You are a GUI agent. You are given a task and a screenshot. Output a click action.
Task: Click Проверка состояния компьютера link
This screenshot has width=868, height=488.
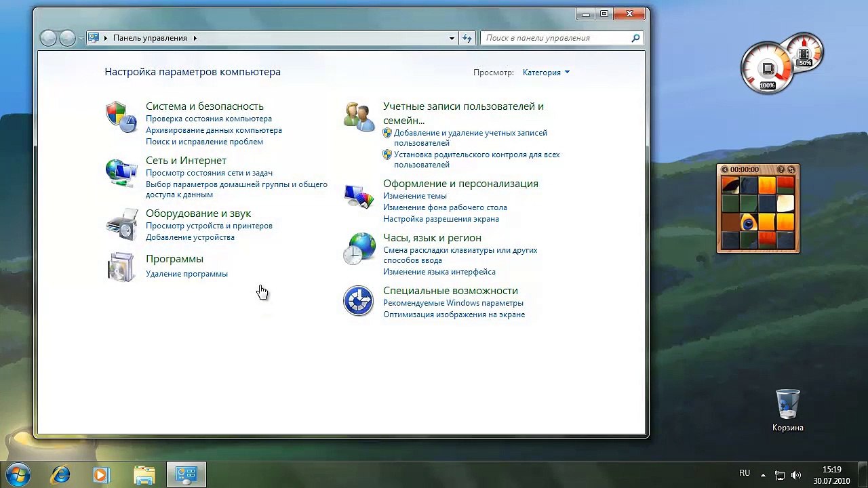click(209, 119)
